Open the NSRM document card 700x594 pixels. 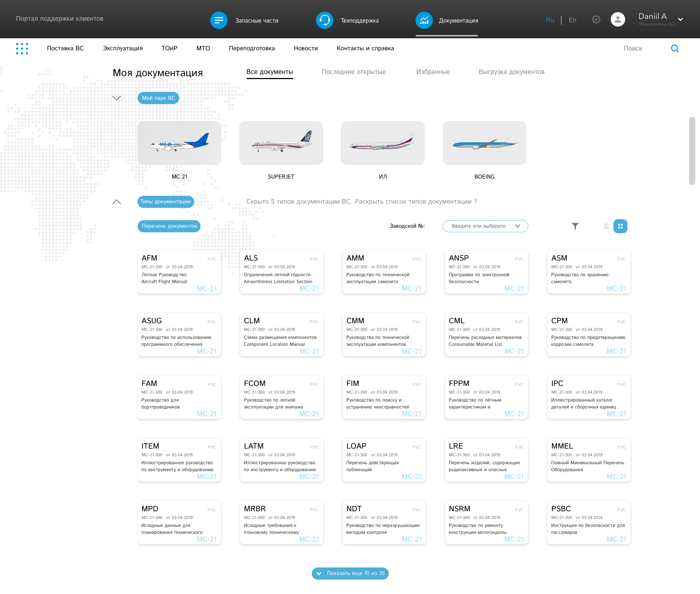tap(487, 523)
